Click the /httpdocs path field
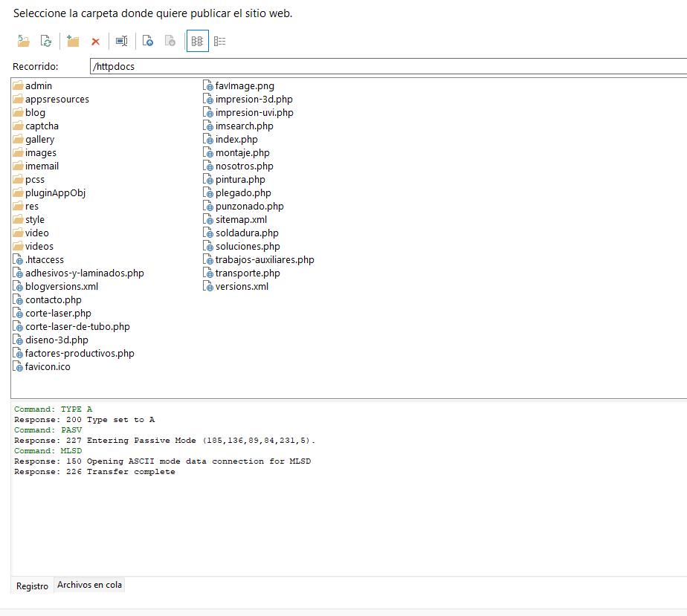The image size is (687, 616). pos(387,66)
